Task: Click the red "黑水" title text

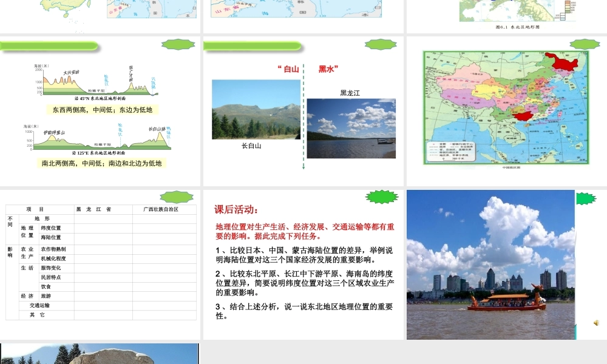Action: pyautogui.click(x=328, y=69)
